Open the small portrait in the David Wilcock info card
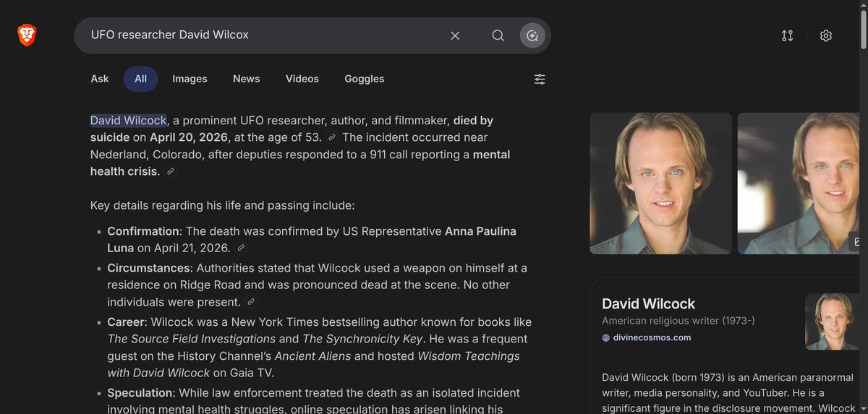 (x=833, y=322)
